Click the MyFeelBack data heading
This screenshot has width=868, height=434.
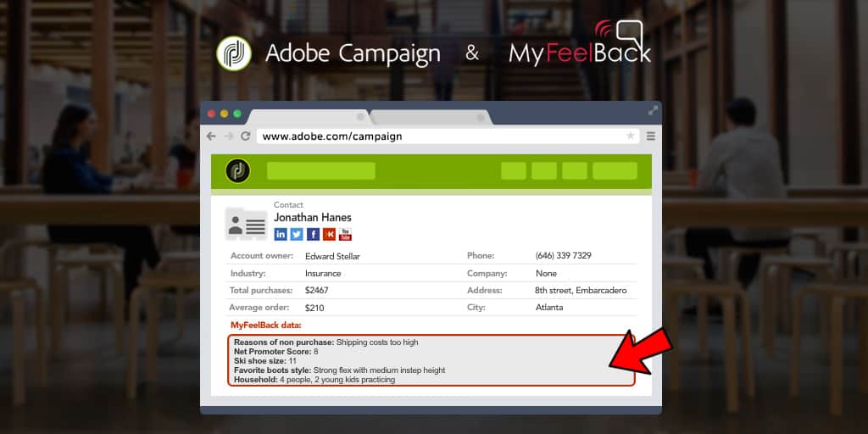[266, 325]
